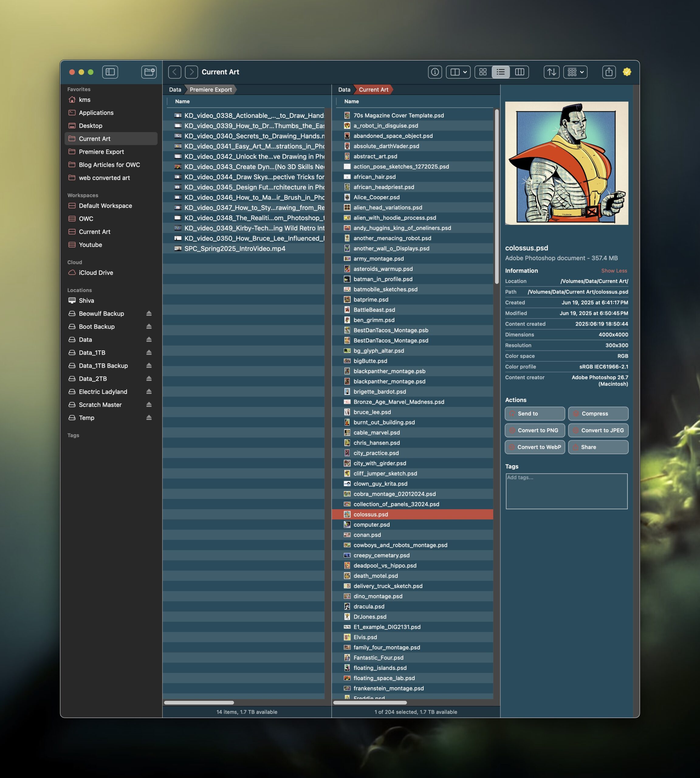Click the toolbar share icon
The image size is (700, 778).
(609, 72)
